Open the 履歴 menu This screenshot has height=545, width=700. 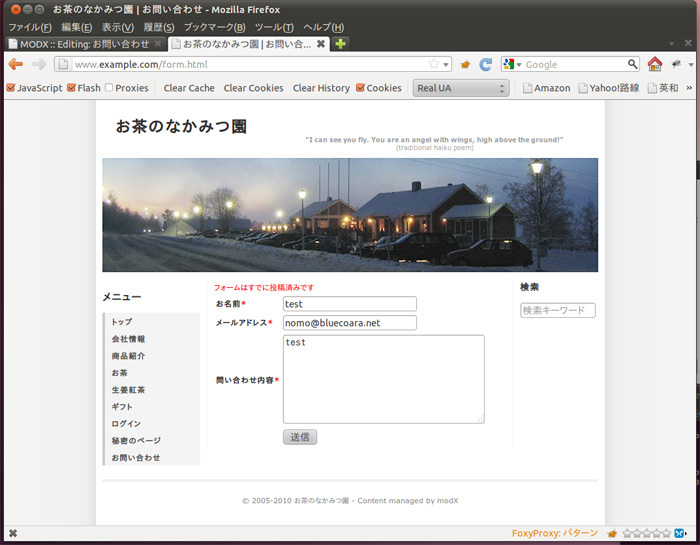159,27
